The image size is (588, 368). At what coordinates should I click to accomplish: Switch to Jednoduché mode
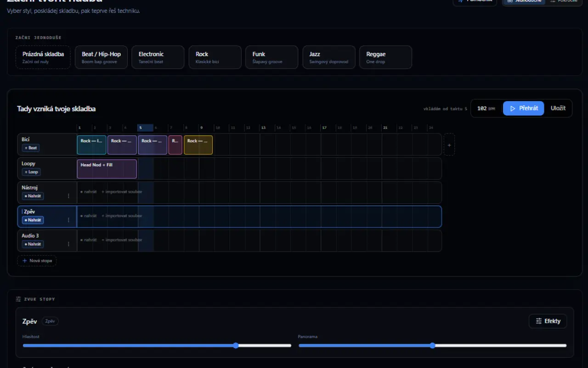tap(524, 1)
